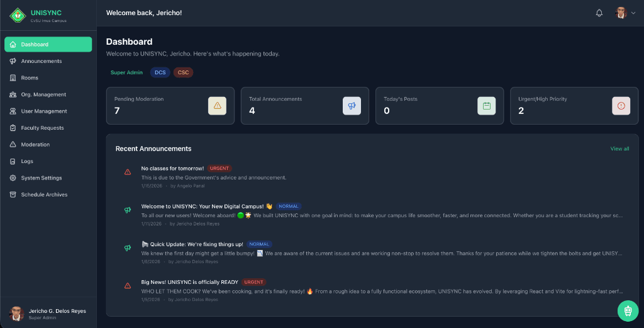This screenshot has width=644, height=328.
Task: Click the name Jericho G. Delos Reyes
Action: pyautogui.click(x=57, y=311)
